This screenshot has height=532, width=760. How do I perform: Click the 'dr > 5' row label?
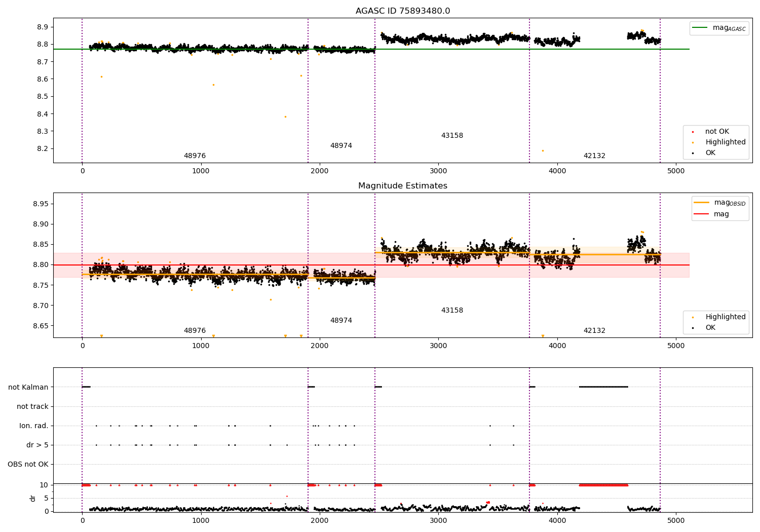[37, 445]
